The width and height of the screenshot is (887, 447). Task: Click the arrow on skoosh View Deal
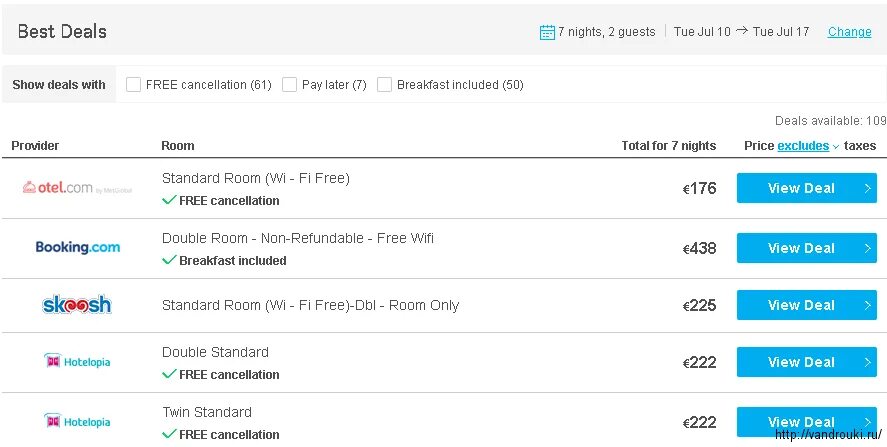[867, 305]
